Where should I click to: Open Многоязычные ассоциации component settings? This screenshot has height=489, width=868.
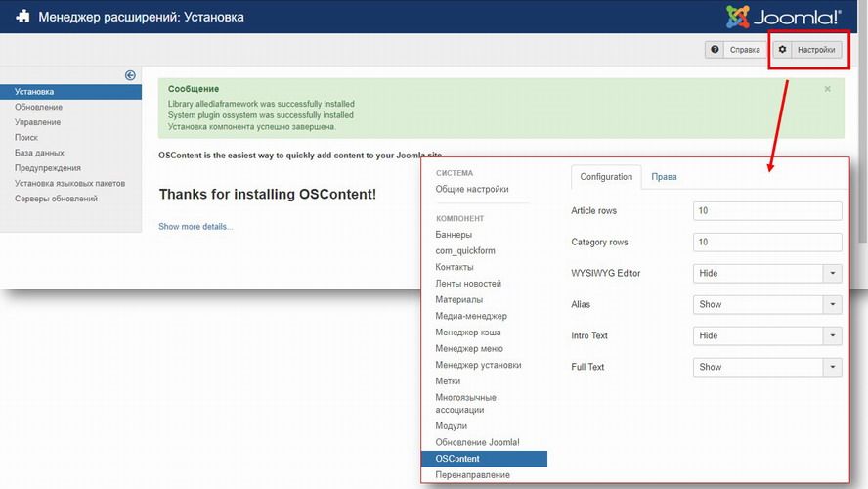point(465,404)
